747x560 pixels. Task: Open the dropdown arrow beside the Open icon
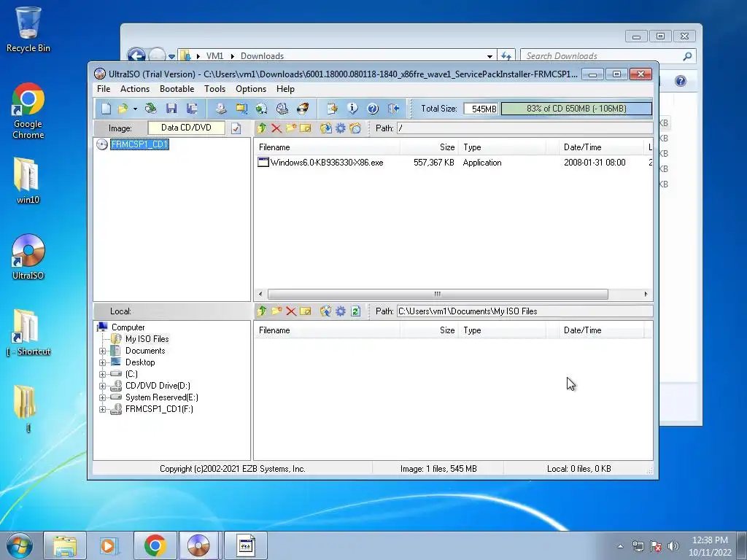(135, 109)
